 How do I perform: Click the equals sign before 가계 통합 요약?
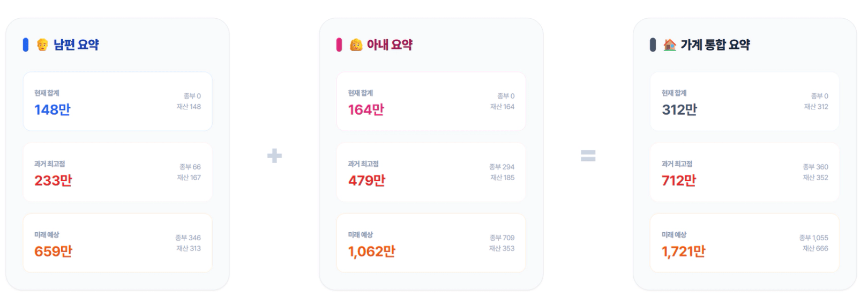[x=588, y=156]
